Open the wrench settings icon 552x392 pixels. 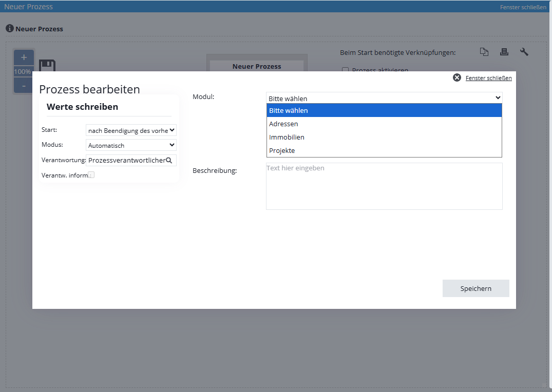pos(524,52)
